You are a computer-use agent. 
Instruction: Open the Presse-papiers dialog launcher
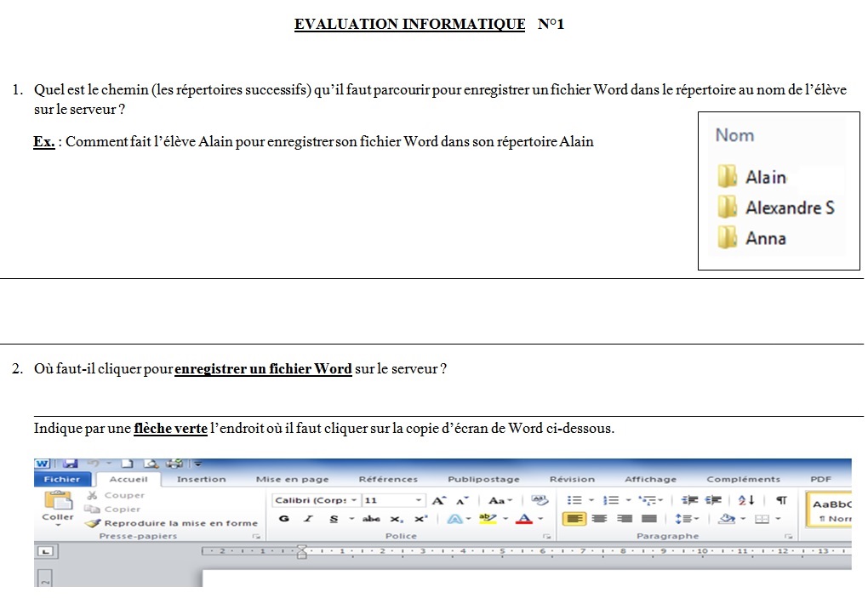256,536
